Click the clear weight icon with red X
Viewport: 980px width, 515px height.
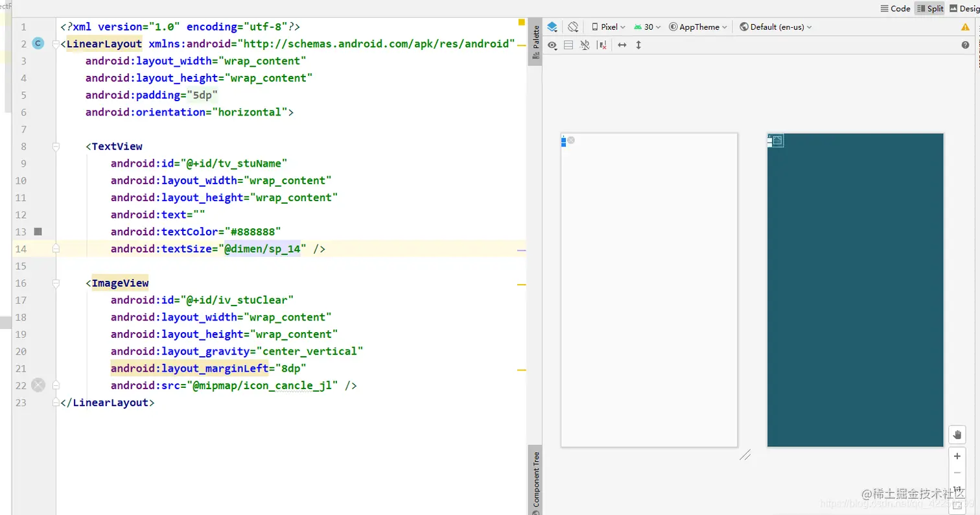(603, 45)
